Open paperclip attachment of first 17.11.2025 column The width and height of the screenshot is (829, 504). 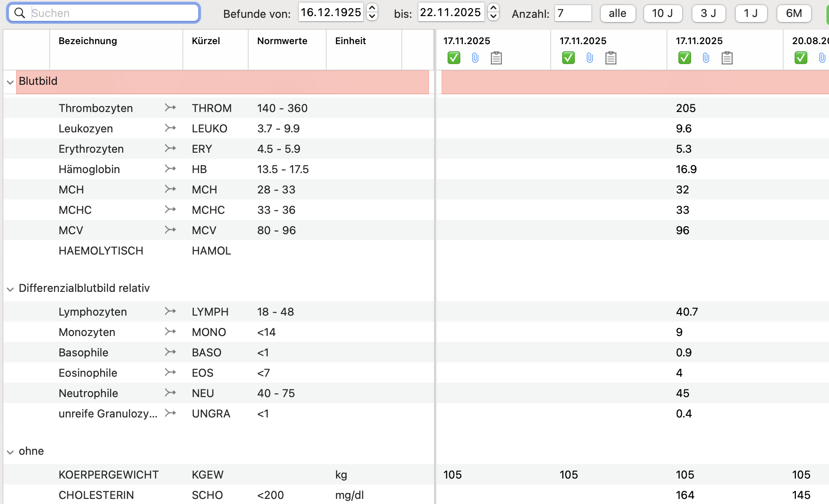point(475,58)
